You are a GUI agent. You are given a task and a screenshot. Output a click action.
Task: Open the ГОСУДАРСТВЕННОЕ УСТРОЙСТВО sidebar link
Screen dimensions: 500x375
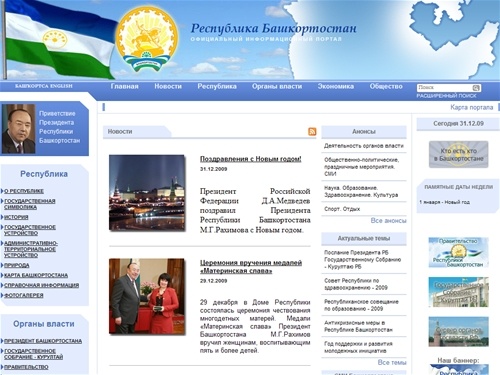30,230
